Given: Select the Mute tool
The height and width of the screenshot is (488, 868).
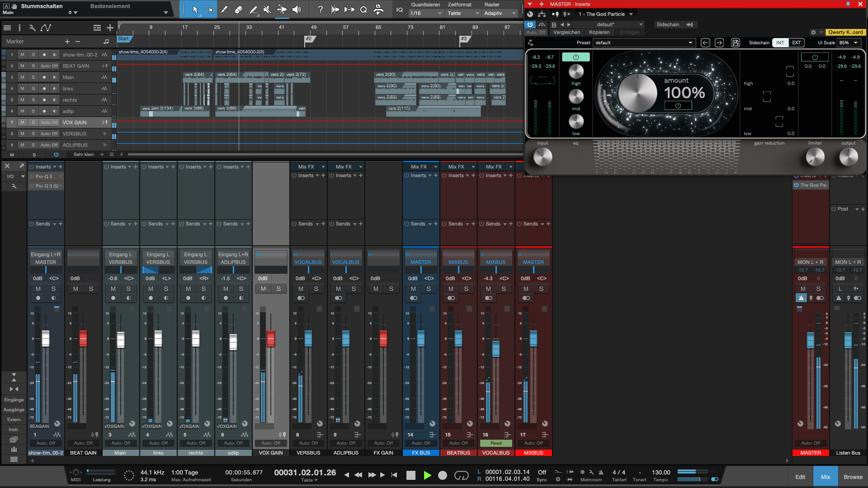Looking at the screenshot, I should (x=267, y=9).
